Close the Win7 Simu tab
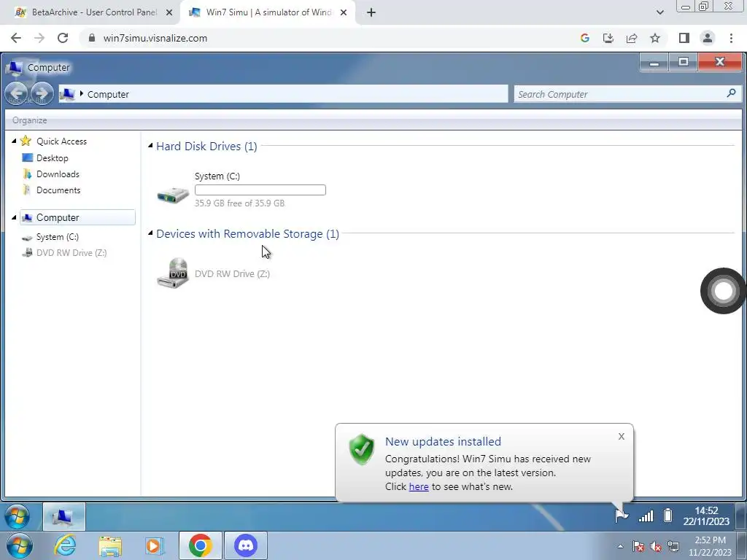Screen dimensions: 747x560 [344, 12]
